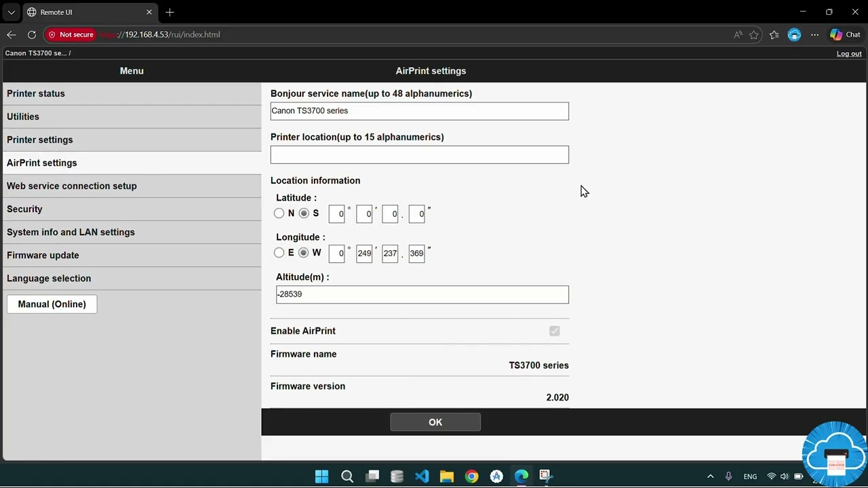
Task: Click the latitude degrees field
Action: pos(337,214)
